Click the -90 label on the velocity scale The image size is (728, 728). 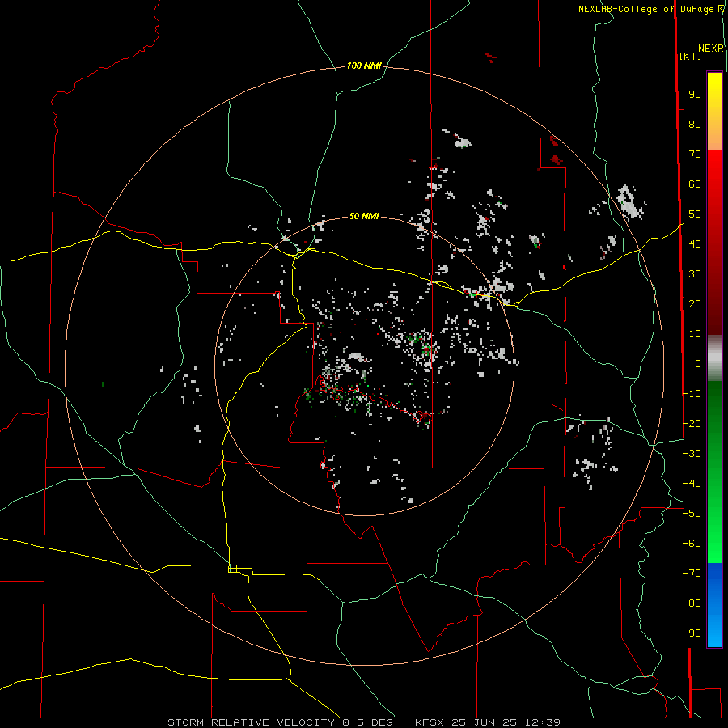pos(692,633)
